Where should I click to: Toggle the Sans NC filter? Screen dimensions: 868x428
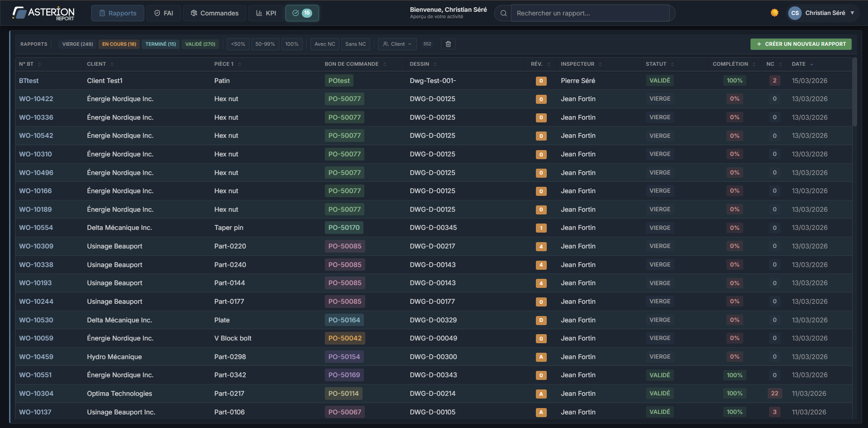coord(355,44)
